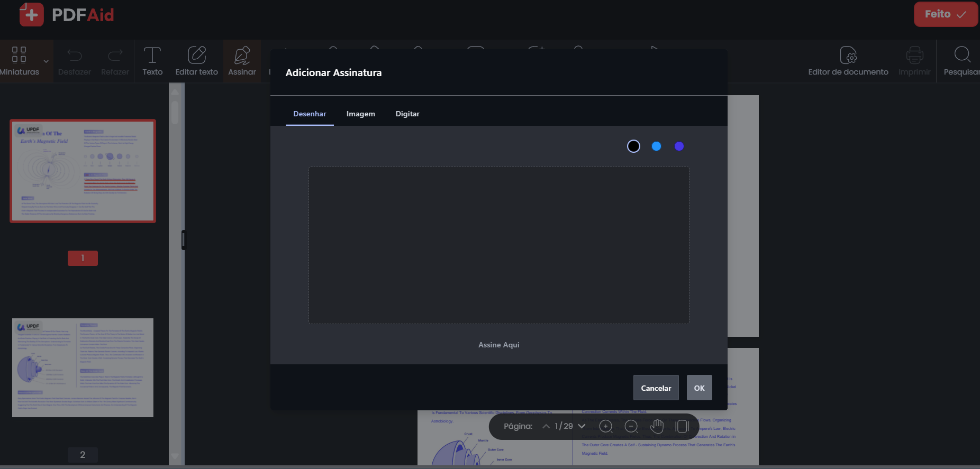Click the zoom out icon
980x469 pixels.
point(631,426)
